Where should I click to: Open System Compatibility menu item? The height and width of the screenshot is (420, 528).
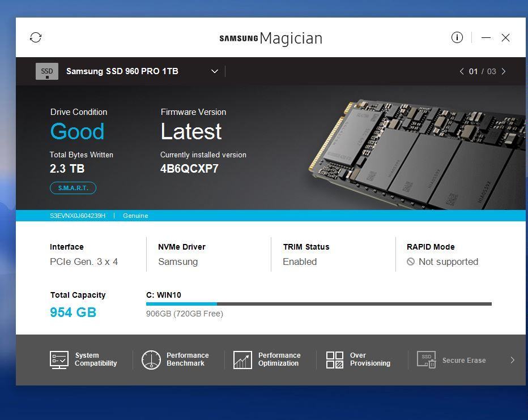click(96, 359)
